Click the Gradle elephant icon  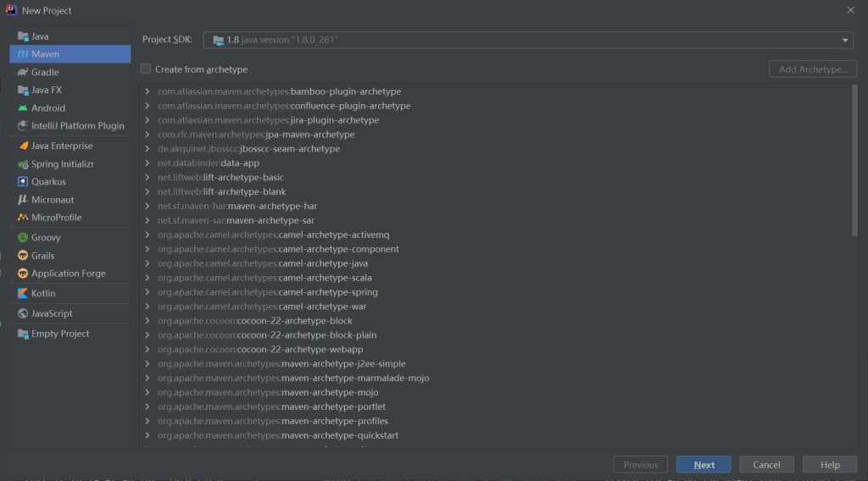tap(23, 73)
